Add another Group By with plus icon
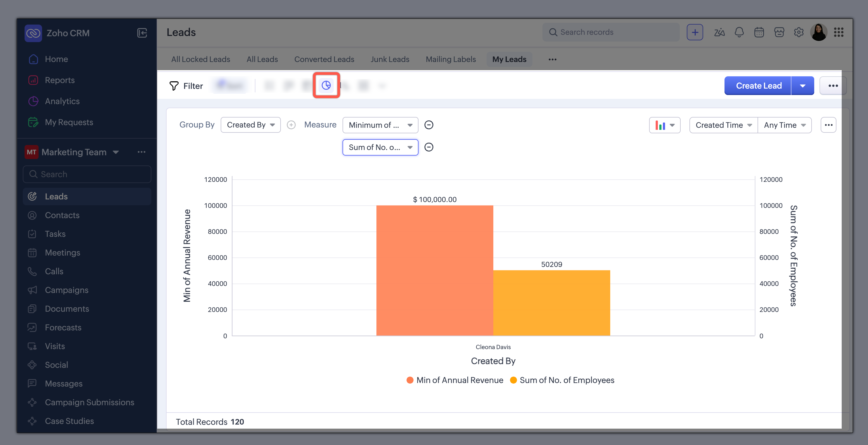The width and height of the screenshot is (868, 445). tap(291, 125)
